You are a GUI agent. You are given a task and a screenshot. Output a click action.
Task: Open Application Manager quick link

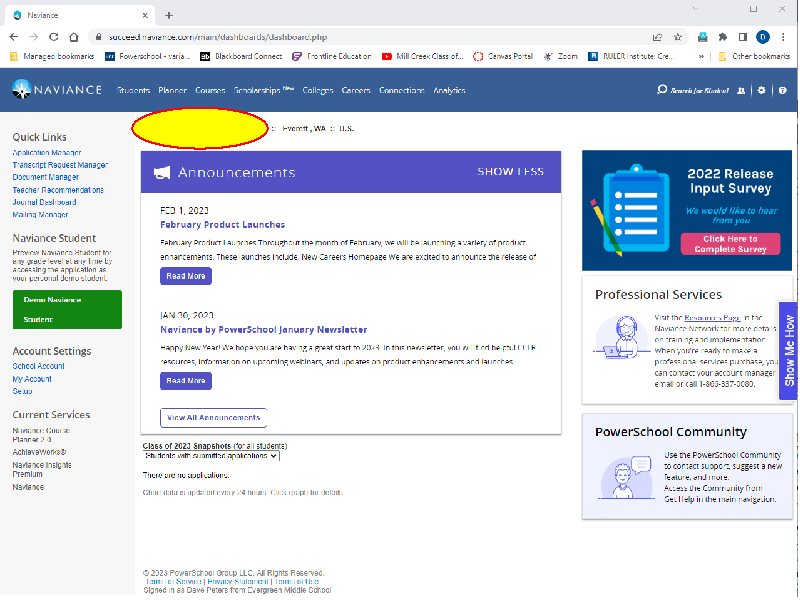[x=47, y=153]
